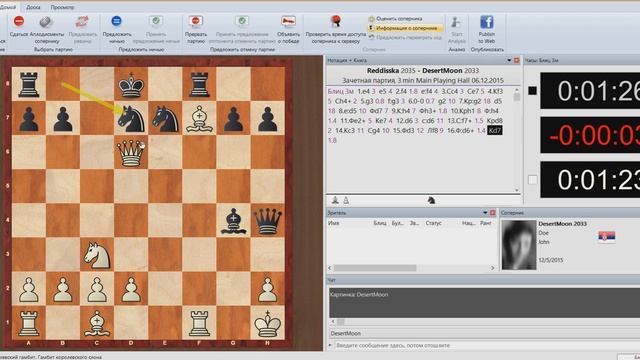Viewport: 640px width, 360px height.
Task: Click the notation scrollbar down arrow
Action: click(517, 190)
